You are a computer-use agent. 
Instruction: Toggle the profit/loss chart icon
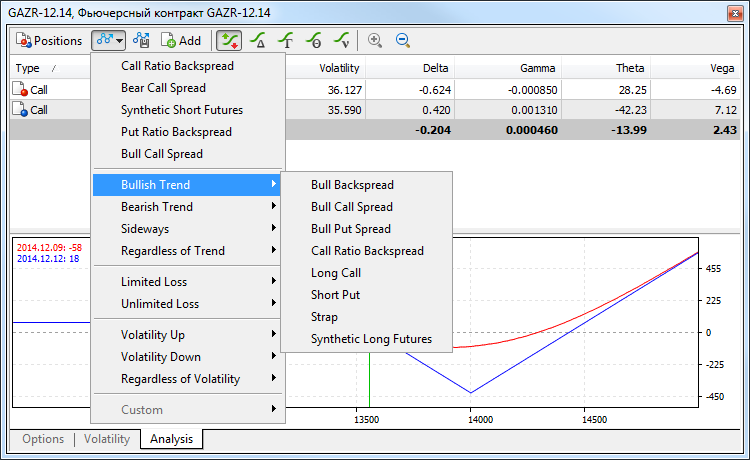(x=229, y=41)
